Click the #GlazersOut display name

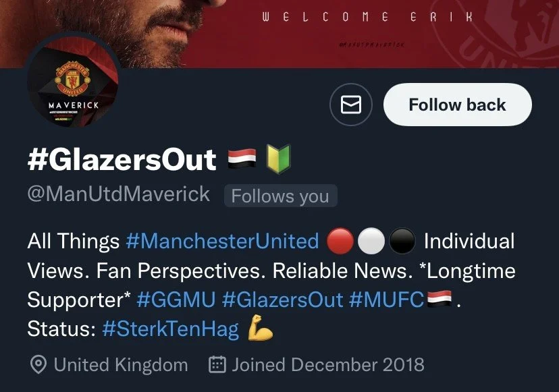122,159
